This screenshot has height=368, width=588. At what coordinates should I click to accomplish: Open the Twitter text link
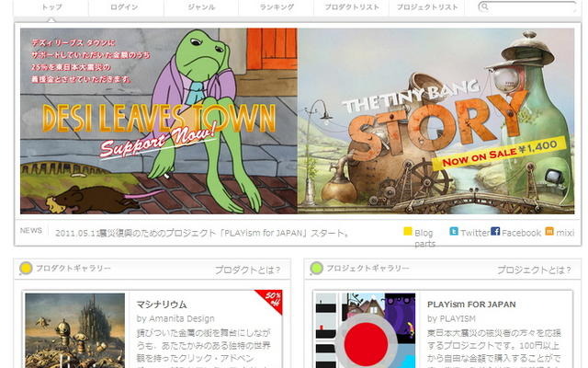click(475, 233)
